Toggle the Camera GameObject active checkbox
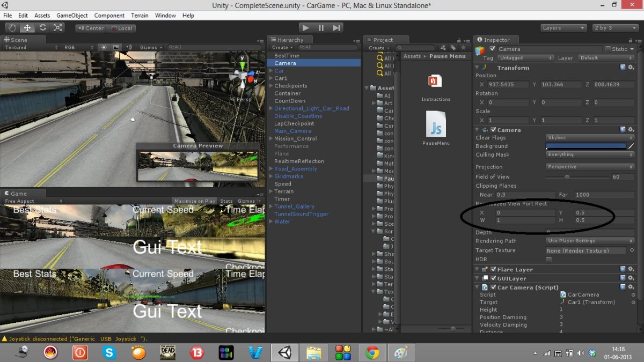Viewport: 644px width, 362px height. coord(493,49)
